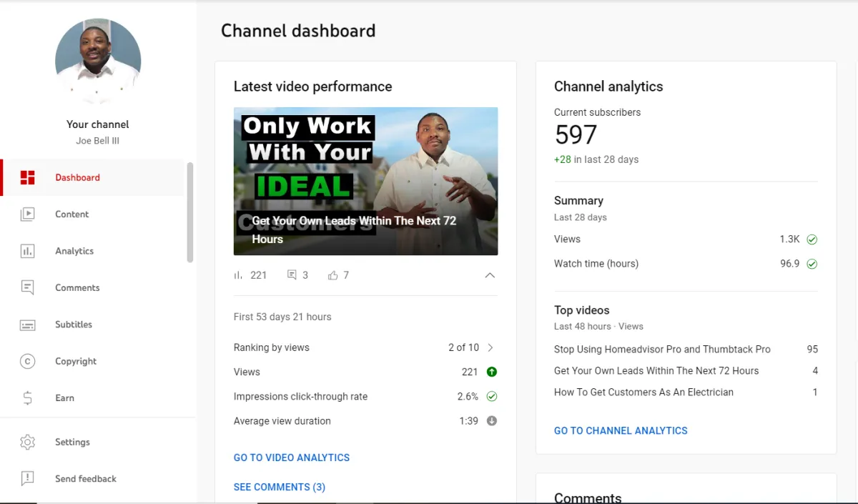The width and height of the screenshot is (858, 504).
Task: Click the Subtitles icon in sidebar
Action: coord(28,325)
